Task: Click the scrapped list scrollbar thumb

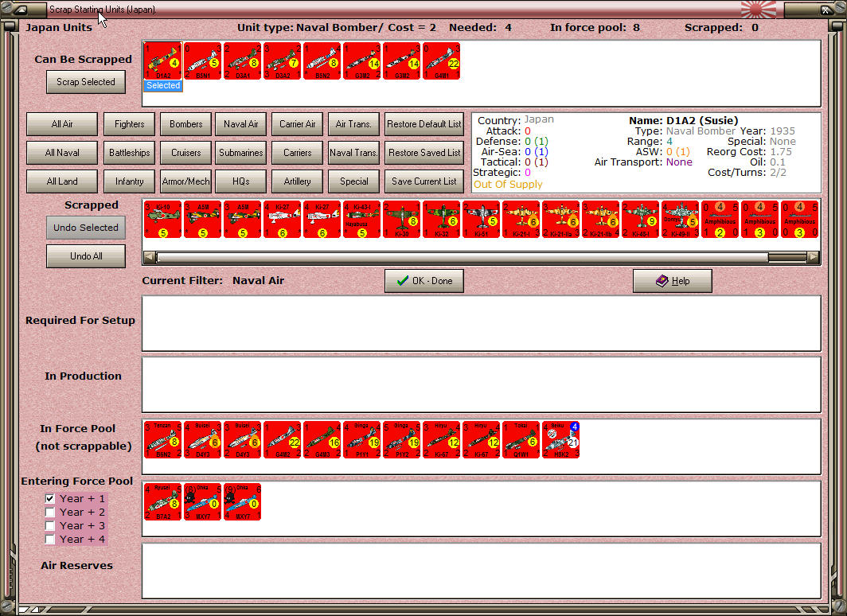Action: point(463,258)
